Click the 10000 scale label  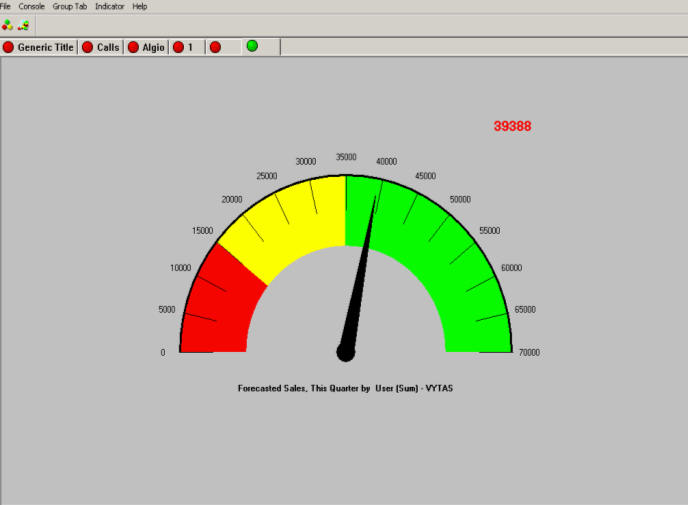(180, 268)
